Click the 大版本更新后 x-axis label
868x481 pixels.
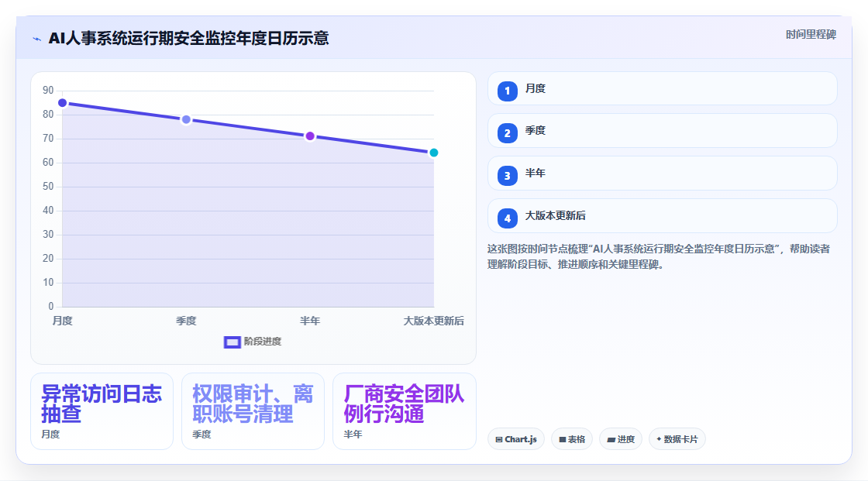[433, 321]
